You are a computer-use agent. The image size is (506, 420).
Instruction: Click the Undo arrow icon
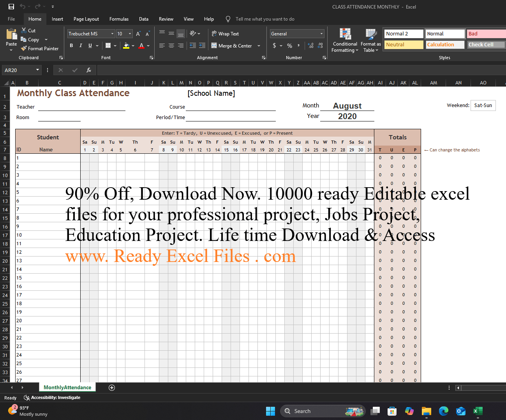(x=23, y=7)
